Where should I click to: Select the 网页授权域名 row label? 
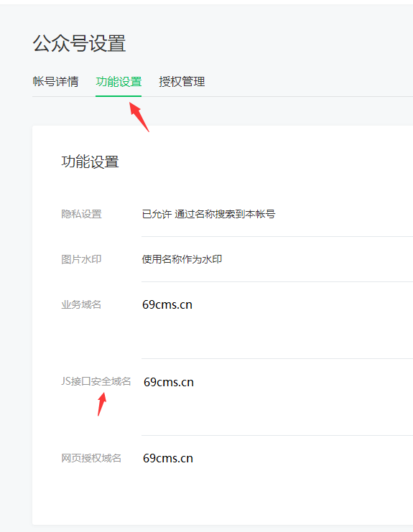coord(91,458)
